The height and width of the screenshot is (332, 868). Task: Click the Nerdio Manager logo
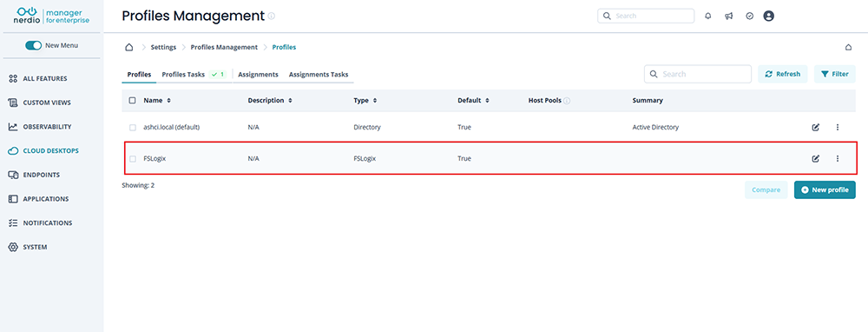51,16
